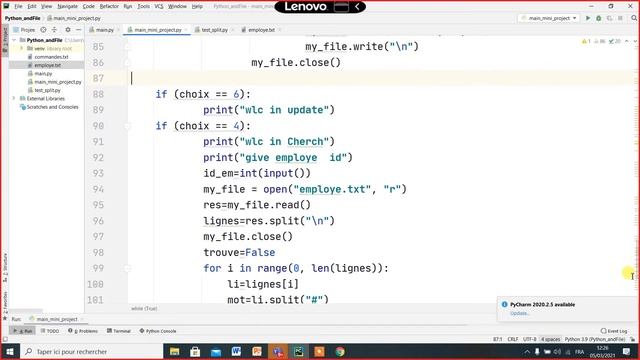Open the Refactor menu
The width and height of the screenshot is (640, 360).
(109, 6)
